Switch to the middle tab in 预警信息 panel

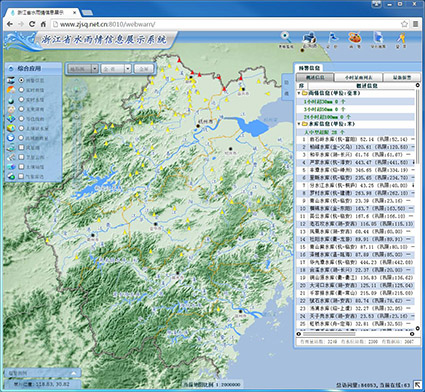(x=358, y=77)
